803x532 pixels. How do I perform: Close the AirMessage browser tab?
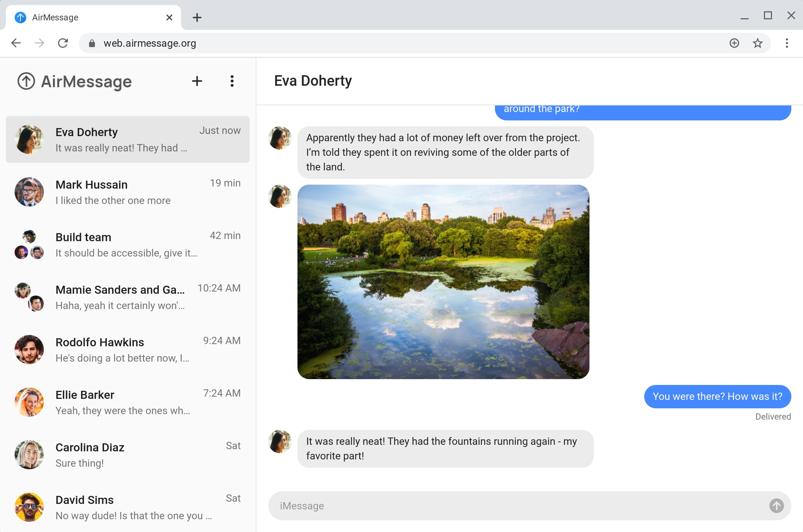pos(169,18)
